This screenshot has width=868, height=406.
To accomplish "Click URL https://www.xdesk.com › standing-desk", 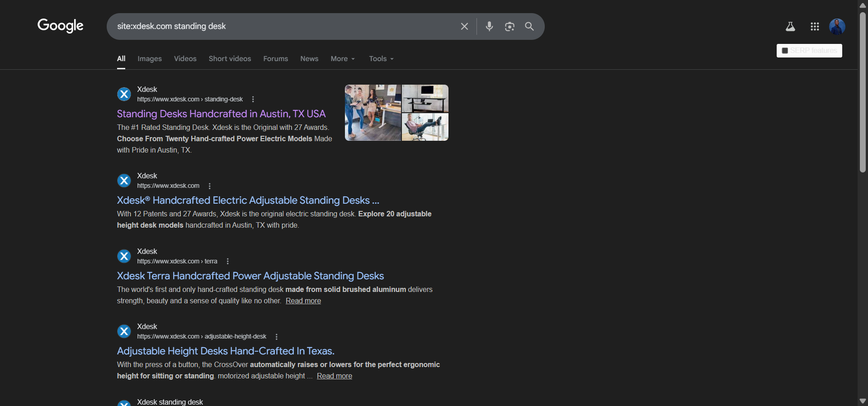I will coord(190,99).
